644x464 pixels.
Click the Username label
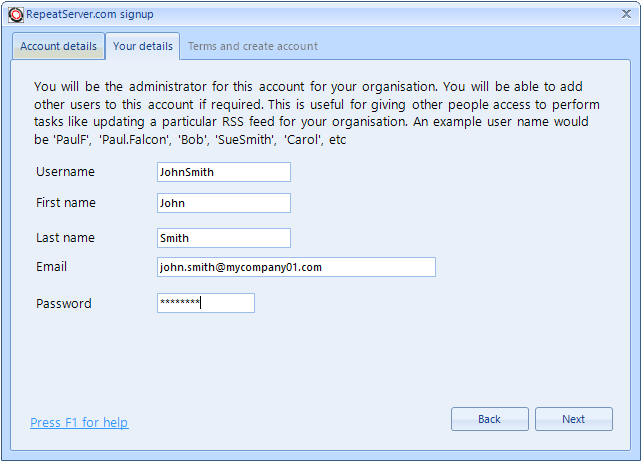tap(65, 172)
